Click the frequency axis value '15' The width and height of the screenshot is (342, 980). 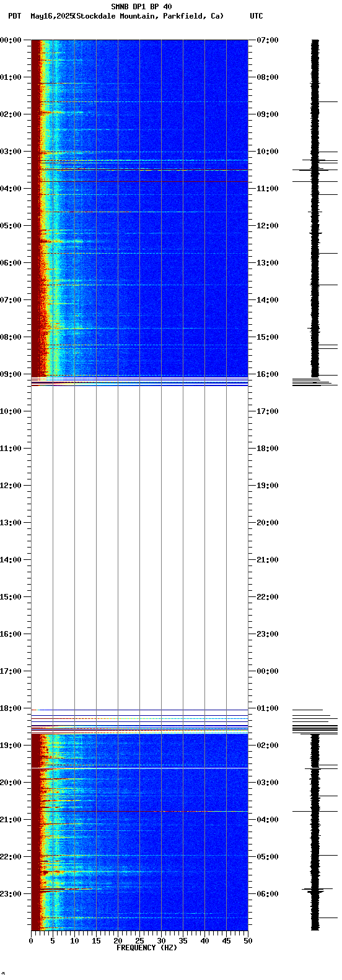[x=96, y=942]
